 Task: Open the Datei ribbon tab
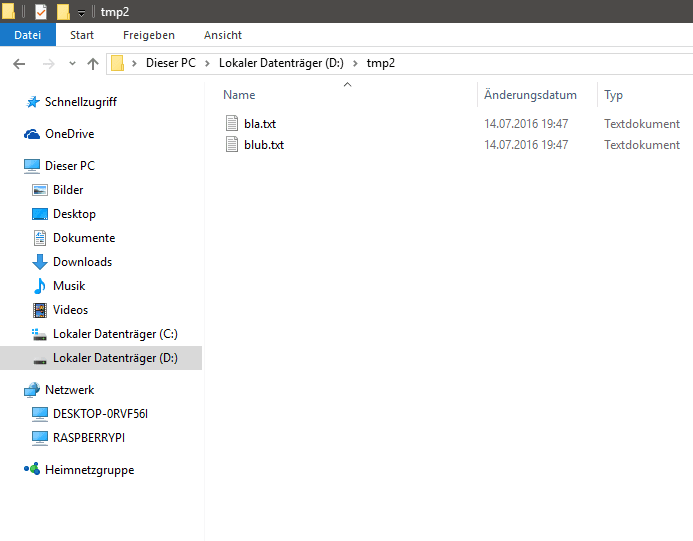27,35
